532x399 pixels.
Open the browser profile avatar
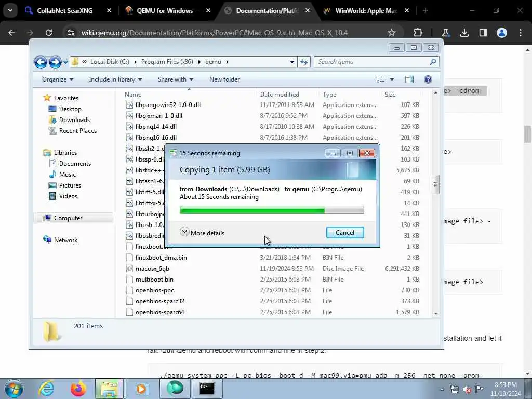tap(501, 33)
